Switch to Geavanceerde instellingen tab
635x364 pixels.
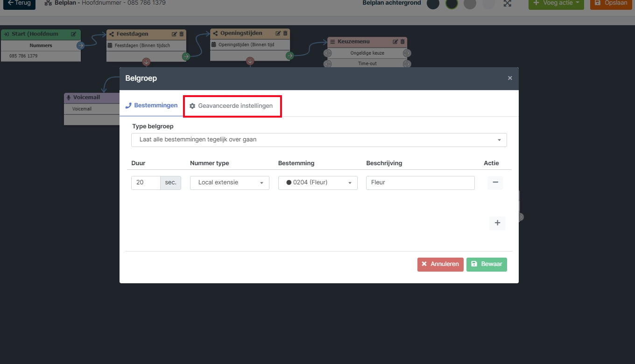click(231, 106)
